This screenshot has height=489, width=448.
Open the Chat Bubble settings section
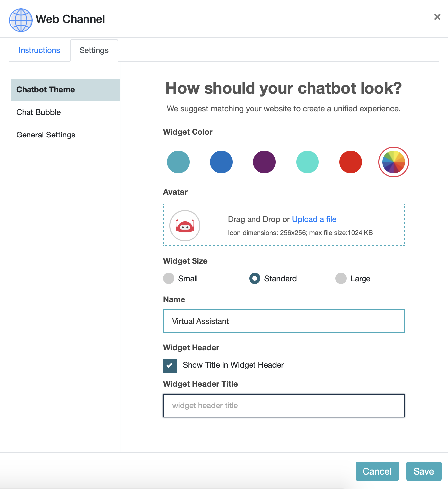[38, 112]
